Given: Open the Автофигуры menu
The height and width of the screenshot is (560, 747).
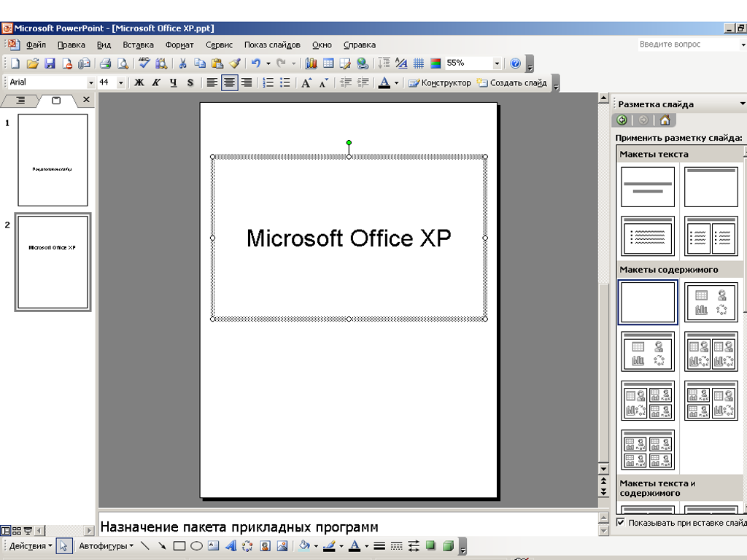Looking at the screenshot, I should click(106, 546).
